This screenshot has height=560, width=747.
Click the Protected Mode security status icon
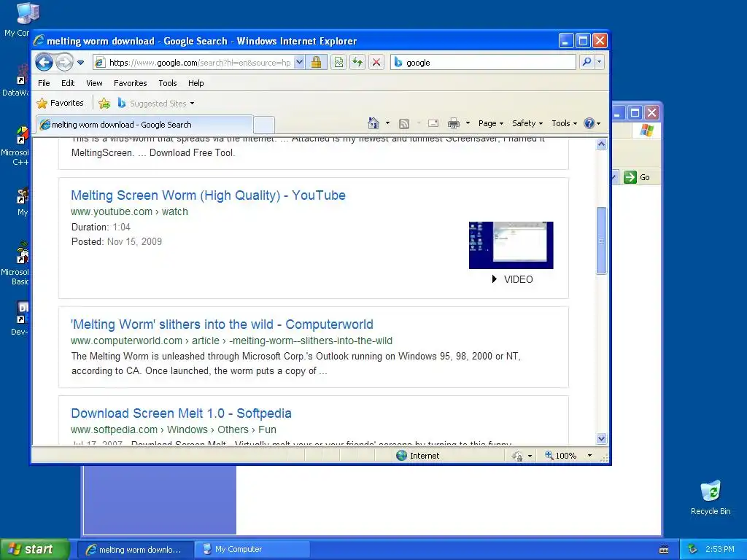pyautogui.click(x=517, y=456)
